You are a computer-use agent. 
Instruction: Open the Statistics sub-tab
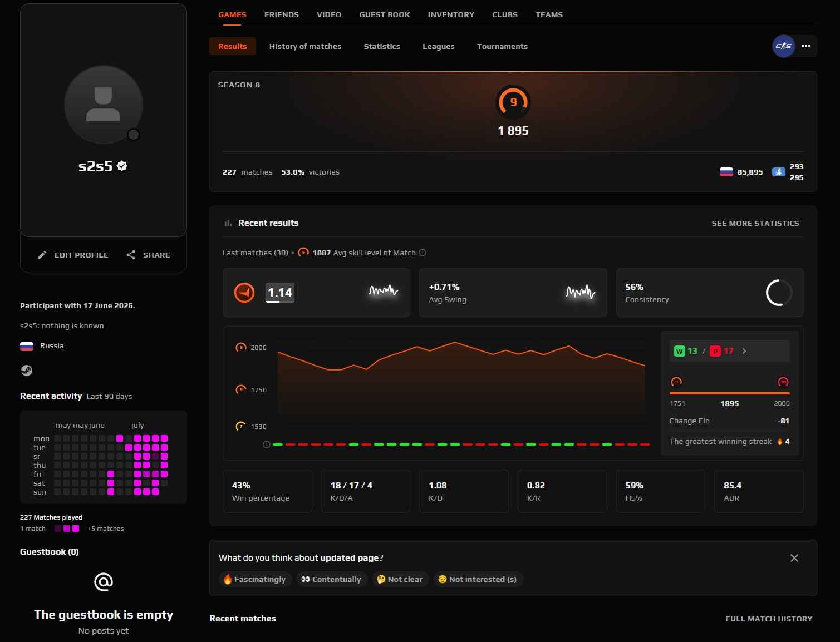(382, 46)
